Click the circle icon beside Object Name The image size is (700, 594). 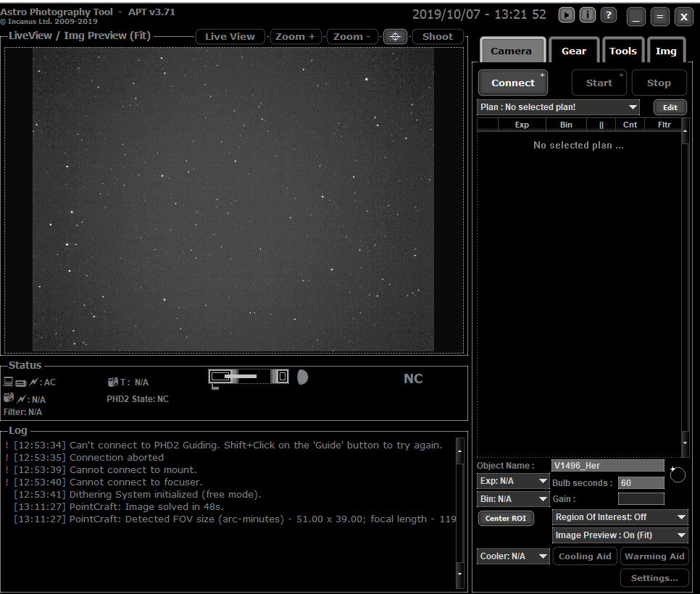pyautogui.click(x=678, y=474)
